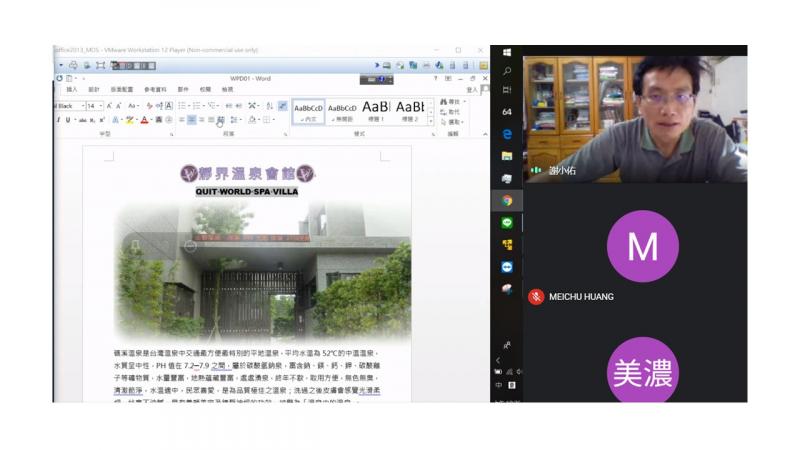Screen dimensions: 800x450
Task: Click the Clear Formatting eraser icon
Action: [x=149, y=106]
